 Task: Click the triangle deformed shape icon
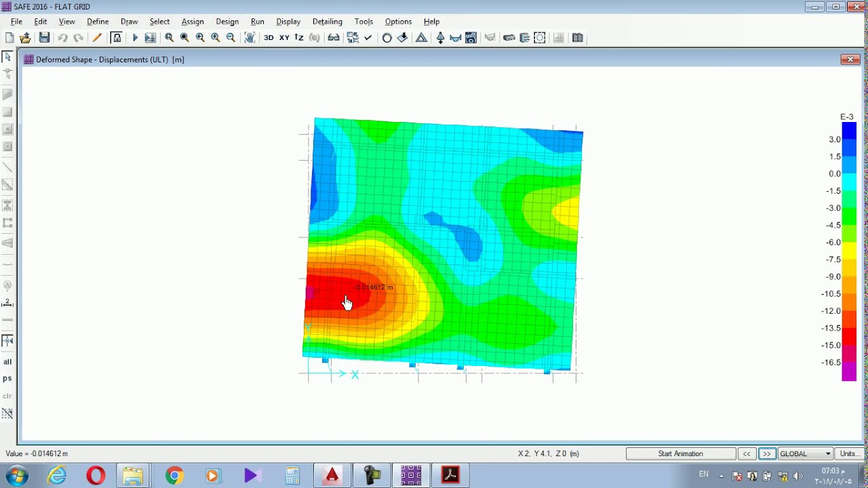[421, 38]
